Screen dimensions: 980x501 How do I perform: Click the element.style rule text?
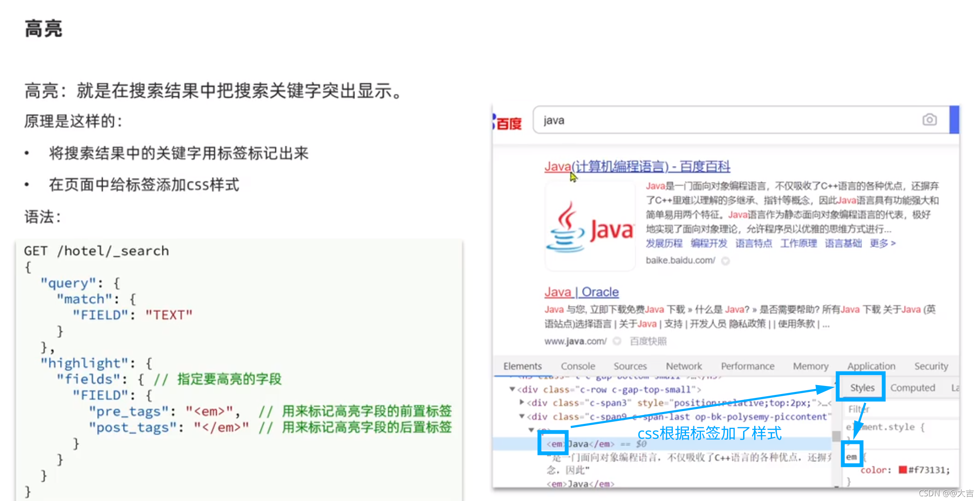click(x=885, y=427)
